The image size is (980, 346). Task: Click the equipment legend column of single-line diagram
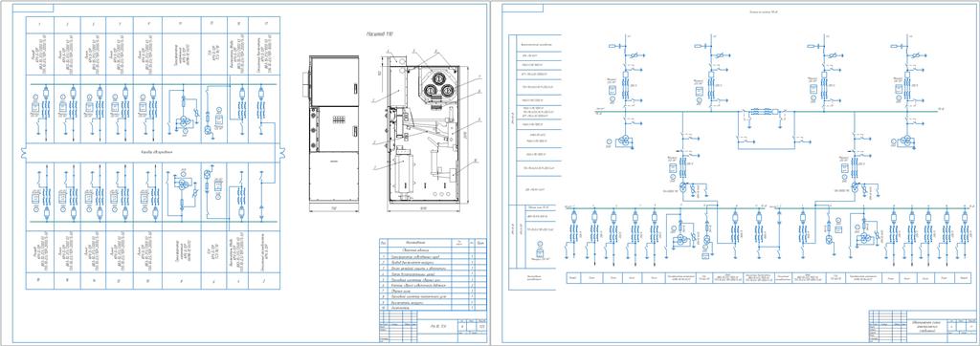pos(535,162)
